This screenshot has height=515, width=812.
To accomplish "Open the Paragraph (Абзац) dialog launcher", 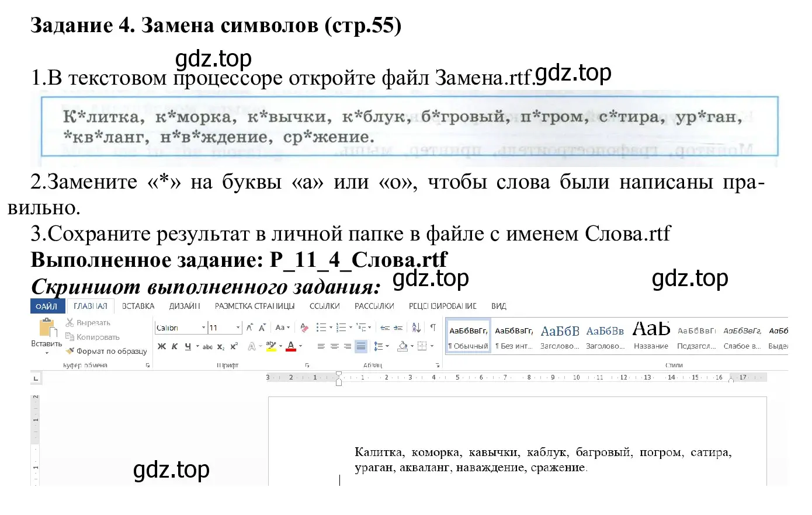I will point(437,366).
